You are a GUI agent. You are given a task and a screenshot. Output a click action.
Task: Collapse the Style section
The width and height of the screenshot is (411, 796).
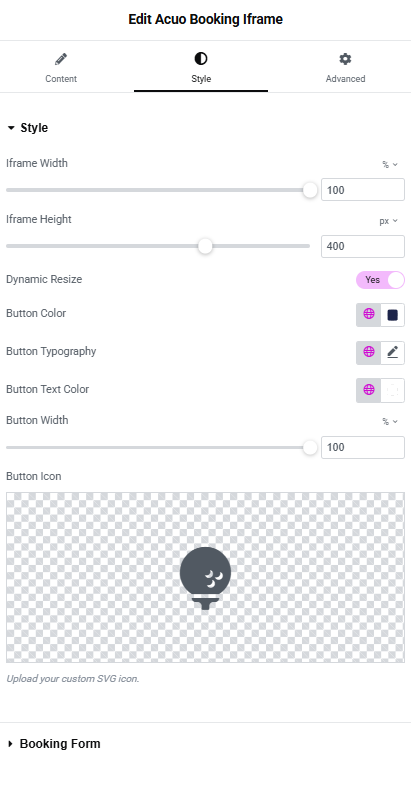click(x=28, y=128)
